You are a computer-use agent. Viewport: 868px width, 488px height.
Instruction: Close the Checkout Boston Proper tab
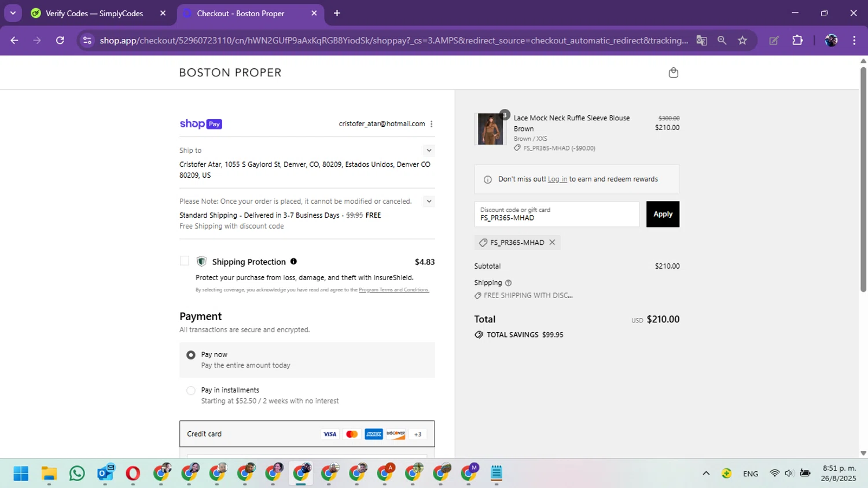pyautogui.click(x=314, y=13)
